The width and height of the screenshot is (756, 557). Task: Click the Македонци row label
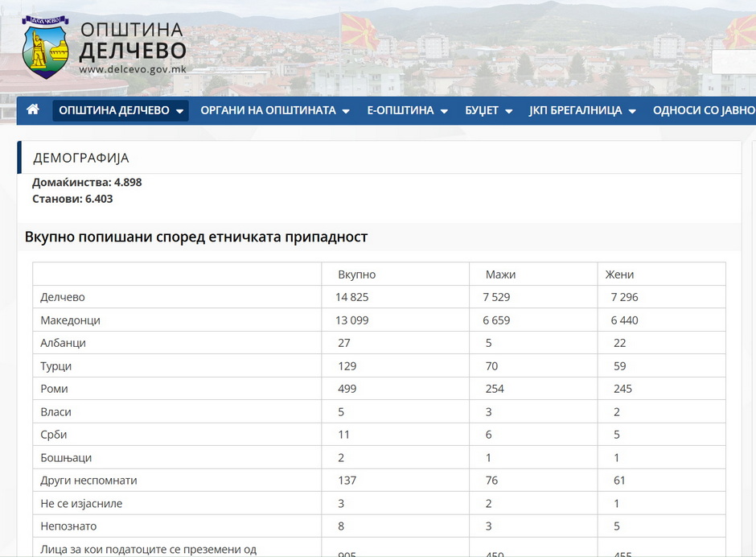(x=70, y=320)
